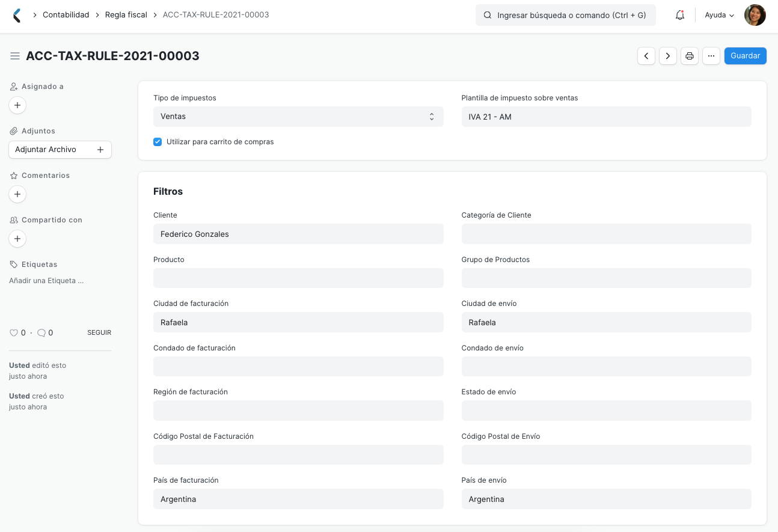Click the Compartido con sidebar label

[52, 220]
